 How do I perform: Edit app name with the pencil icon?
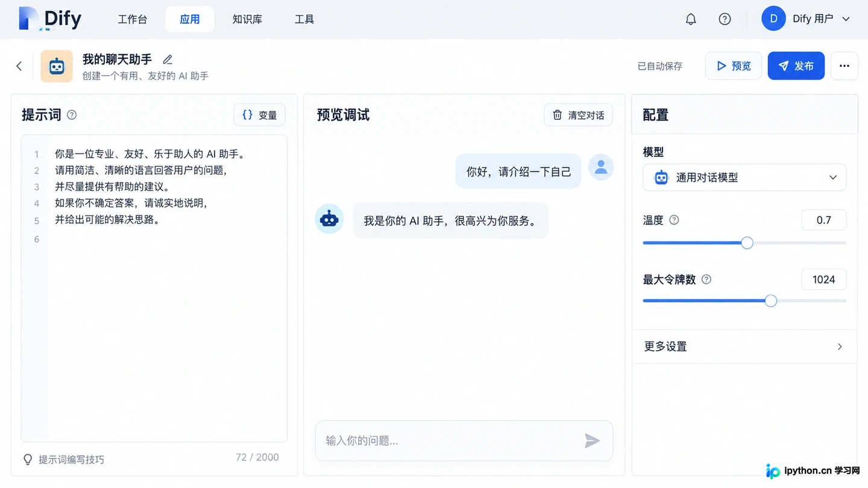(x=168, y=60)
